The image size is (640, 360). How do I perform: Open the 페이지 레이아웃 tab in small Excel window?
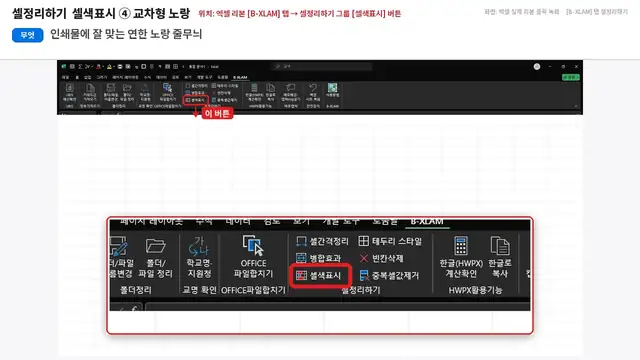click(x=125, y=77)
